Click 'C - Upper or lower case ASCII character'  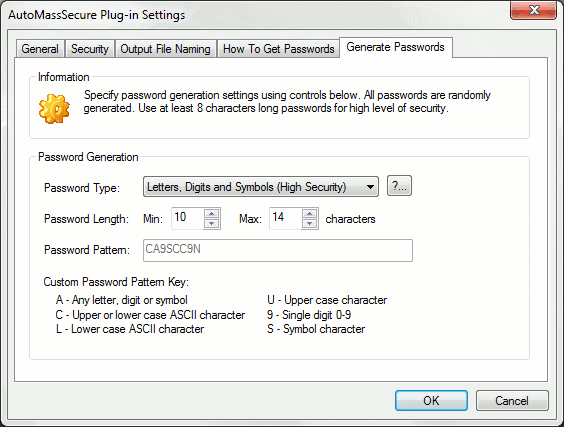150,315
